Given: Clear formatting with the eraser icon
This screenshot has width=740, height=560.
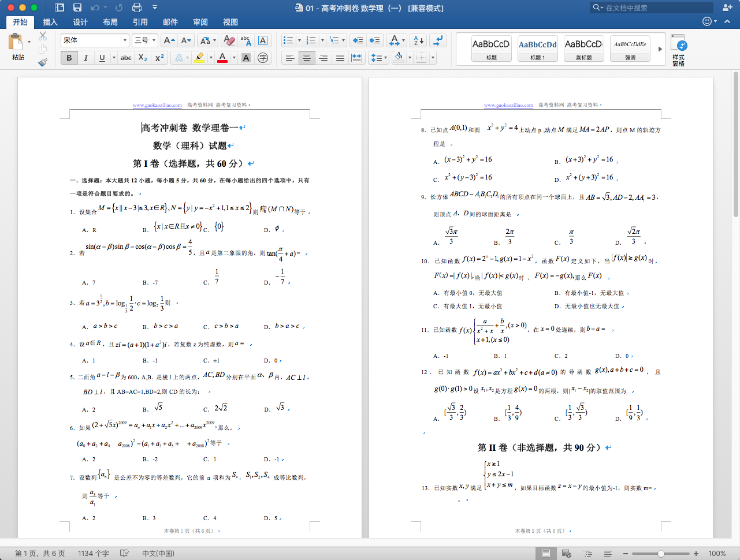Looking at the screenshot, I should coord(229,40).
